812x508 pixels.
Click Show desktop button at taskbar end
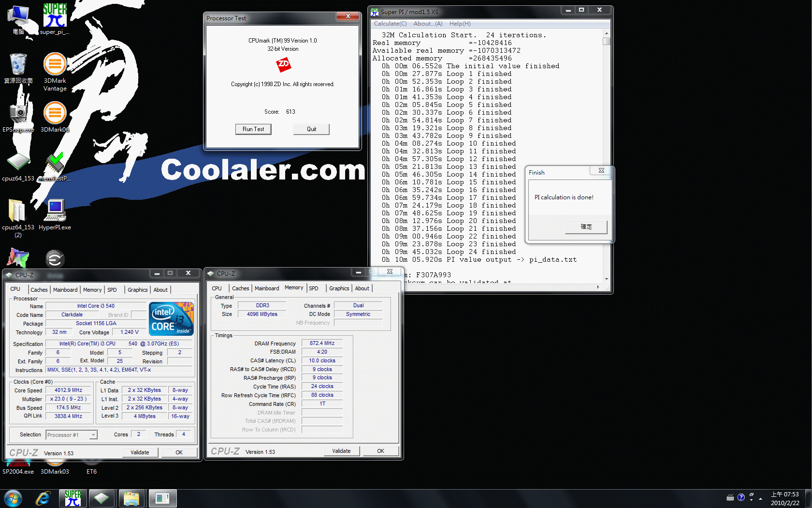pyautogui.click(x=809, y=498)
